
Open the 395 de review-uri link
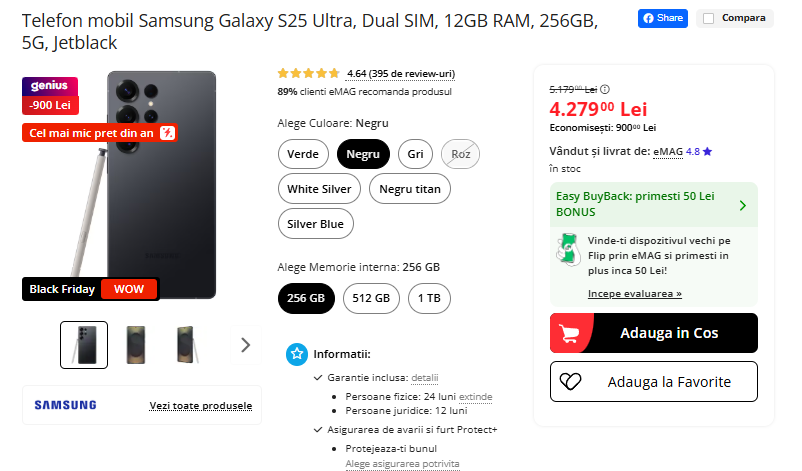(x=401, y=74)
